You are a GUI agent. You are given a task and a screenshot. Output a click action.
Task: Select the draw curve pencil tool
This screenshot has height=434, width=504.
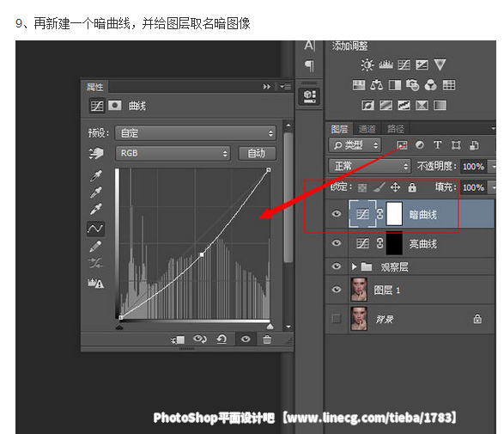pos(95,247)
